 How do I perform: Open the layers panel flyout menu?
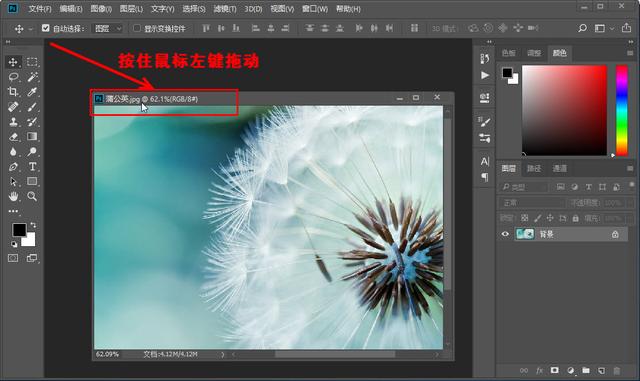tap(630, 168)
